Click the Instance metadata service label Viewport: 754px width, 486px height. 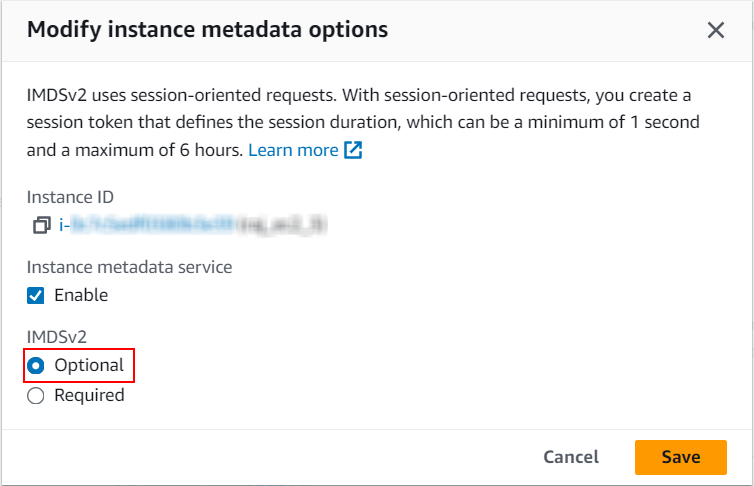[x=129, y=267]
